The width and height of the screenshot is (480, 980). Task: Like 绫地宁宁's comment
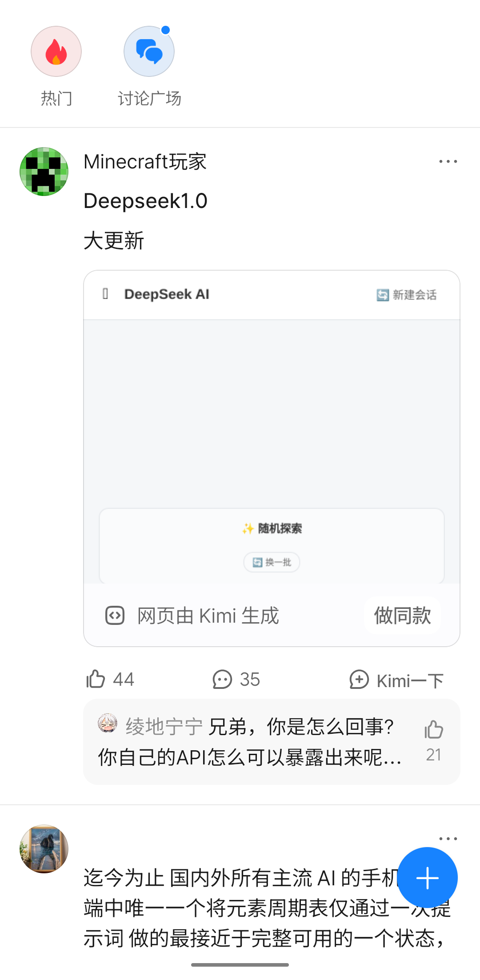[433, 730]
